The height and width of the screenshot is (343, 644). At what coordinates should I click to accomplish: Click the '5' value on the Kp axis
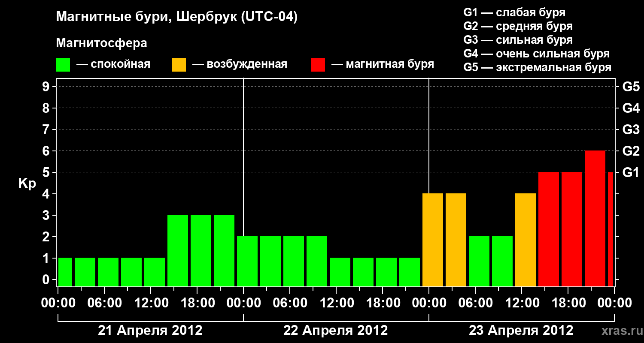coord(47,172)
